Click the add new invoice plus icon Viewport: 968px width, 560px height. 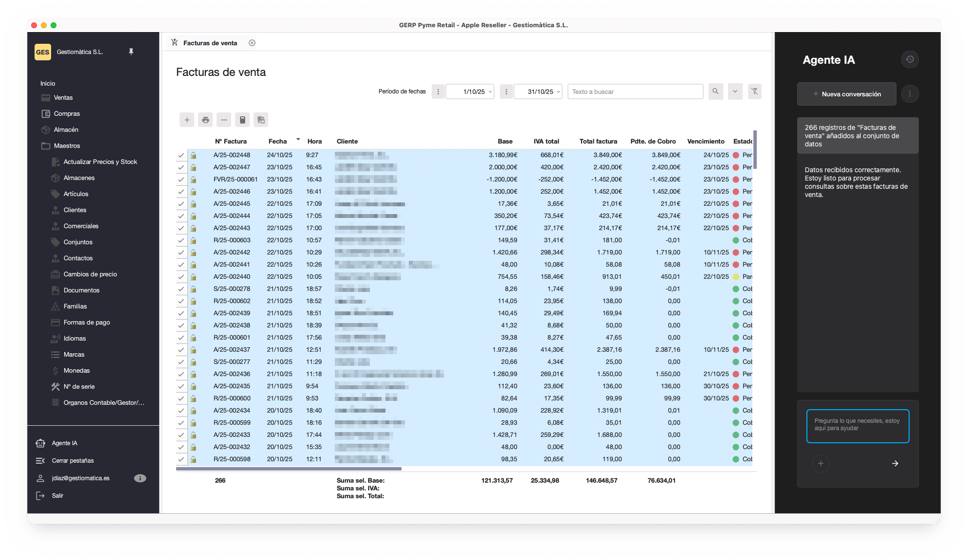tap(187, 120)
